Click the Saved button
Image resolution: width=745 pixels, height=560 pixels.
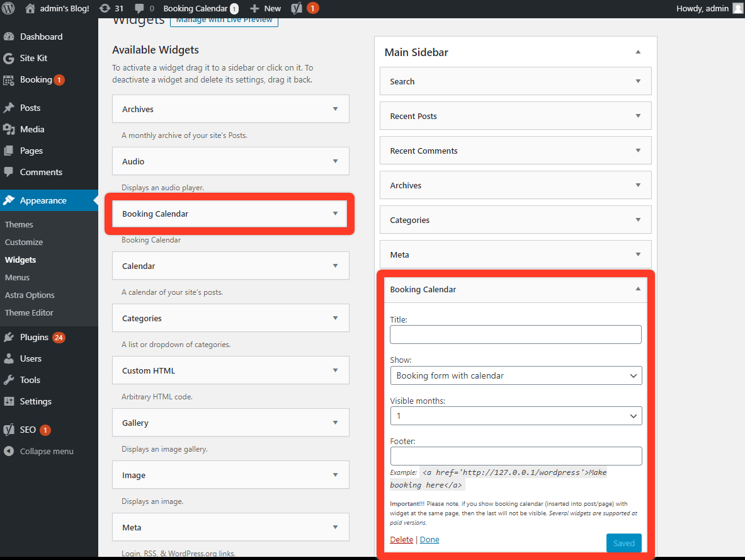click(x=624, y=543)
